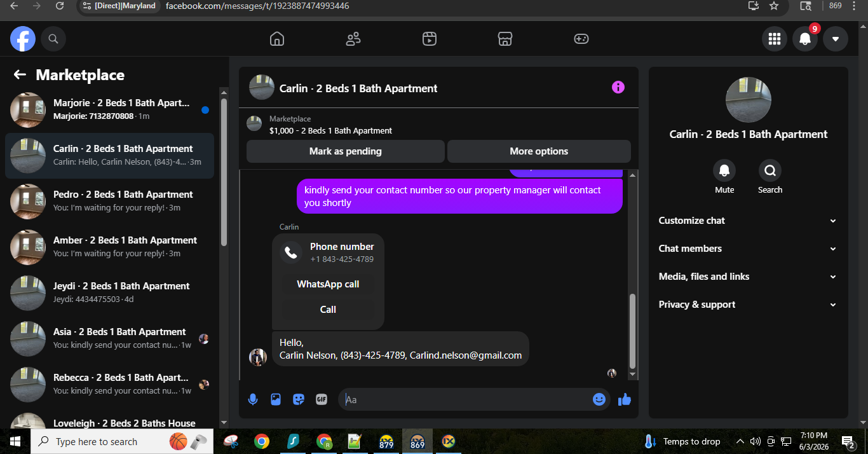Start WhatsApp call to Carlin

328,284
